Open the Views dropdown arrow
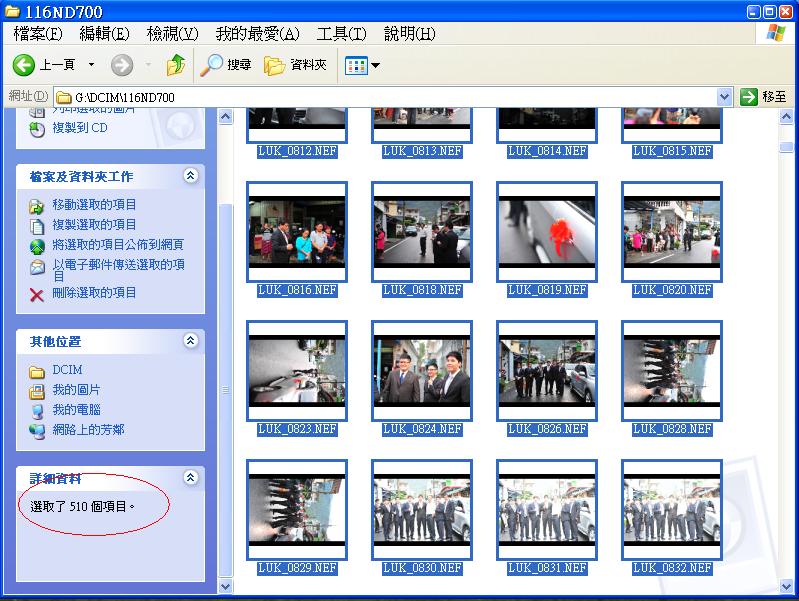Image resolution: width=799 pixels, height=601 pixels. coord(376,65)
